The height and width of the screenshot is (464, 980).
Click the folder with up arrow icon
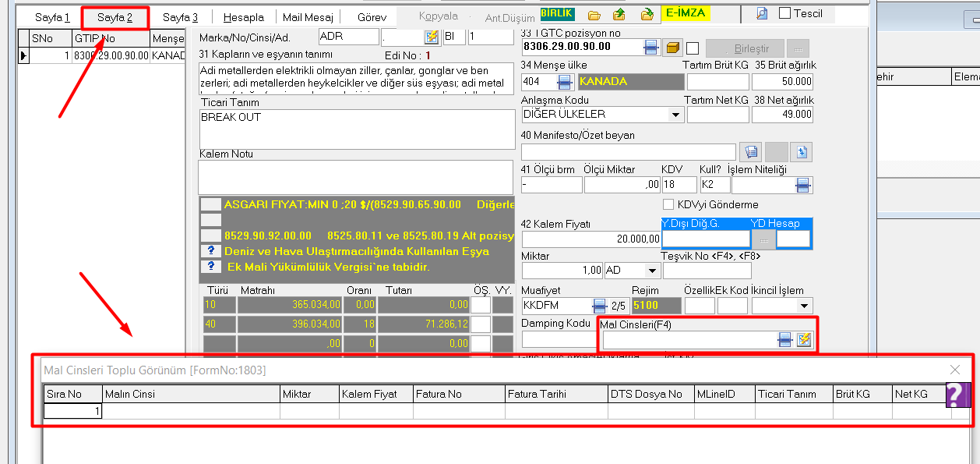619,15
